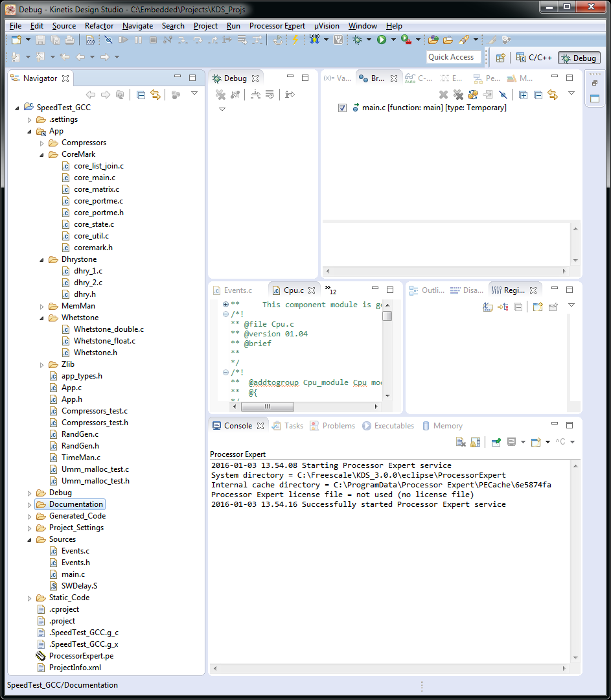The image size is (611, 700).
Task: Click the New wizard icon in toolbar
Action: click(x=16, y=40)
